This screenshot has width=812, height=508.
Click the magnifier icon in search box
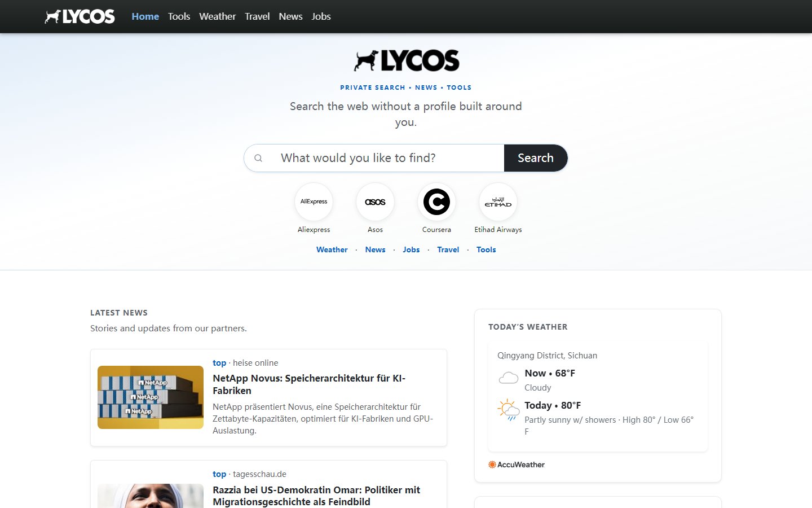(x=258, y=158)
